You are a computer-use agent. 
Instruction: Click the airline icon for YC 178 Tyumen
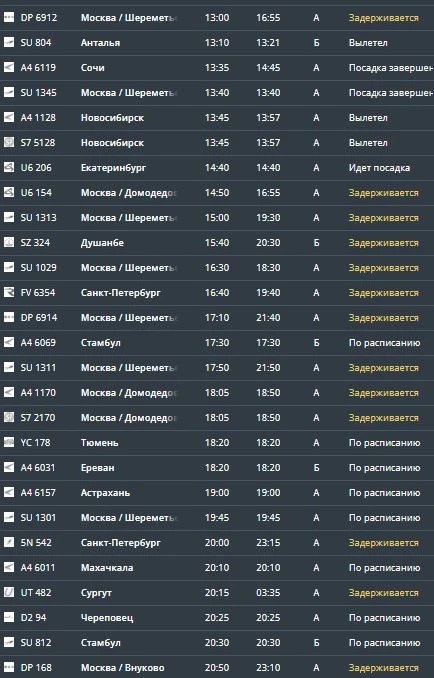(9, 442)
